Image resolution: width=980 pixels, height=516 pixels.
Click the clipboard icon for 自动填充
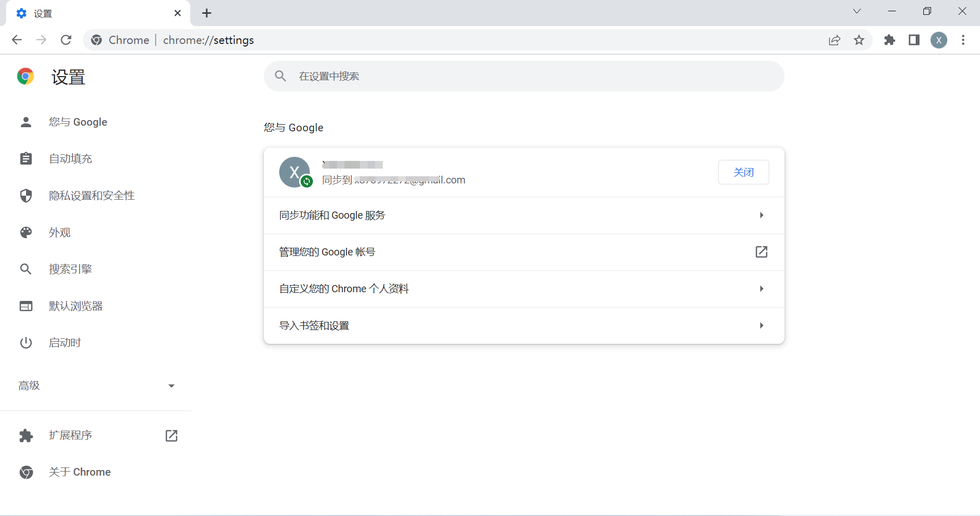click(x=26, y=159)
